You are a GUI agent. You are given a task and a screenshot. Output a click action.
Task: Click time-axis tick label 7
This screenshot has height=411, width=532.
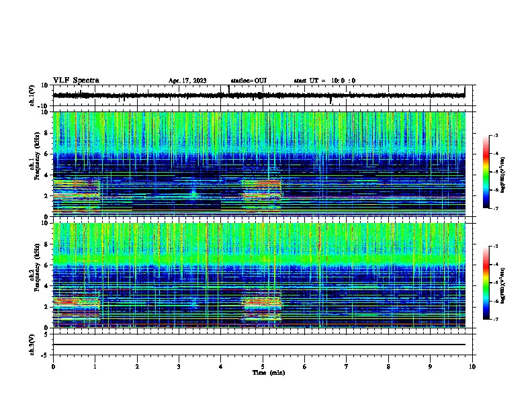pyautogui.click(x=347, y=367)
